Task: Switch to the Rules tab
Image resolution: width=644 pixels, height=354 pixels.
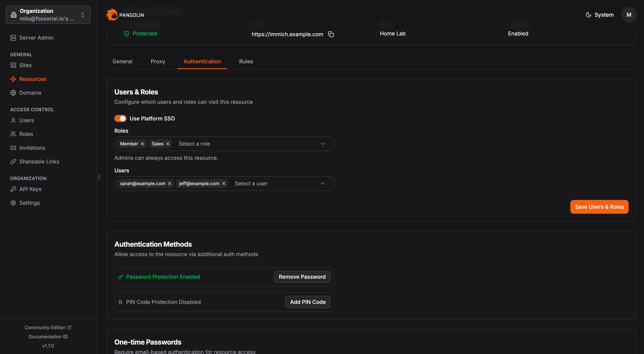Action: tap(246, 61)
